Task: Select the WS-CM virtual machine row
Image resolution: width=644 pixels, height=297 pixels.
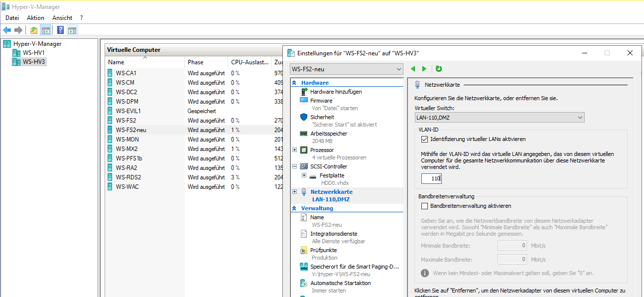Action: (194, 82)
